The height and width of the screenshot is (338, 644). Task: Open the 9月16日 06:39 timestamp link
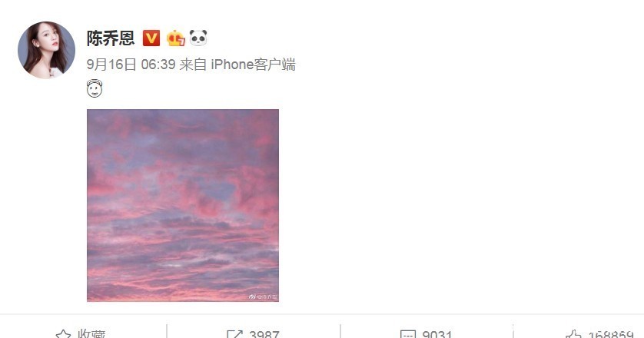point(131,65)
